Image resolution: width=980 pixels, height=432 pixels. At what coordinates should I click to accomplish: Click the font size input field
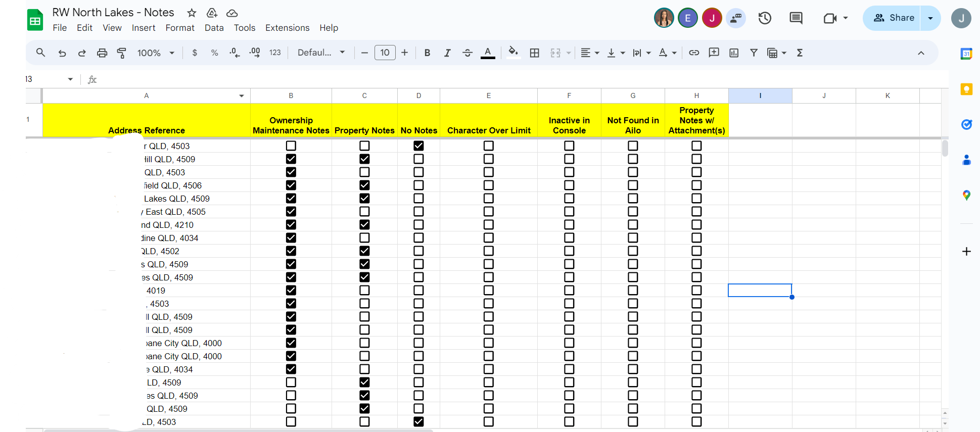385,53
